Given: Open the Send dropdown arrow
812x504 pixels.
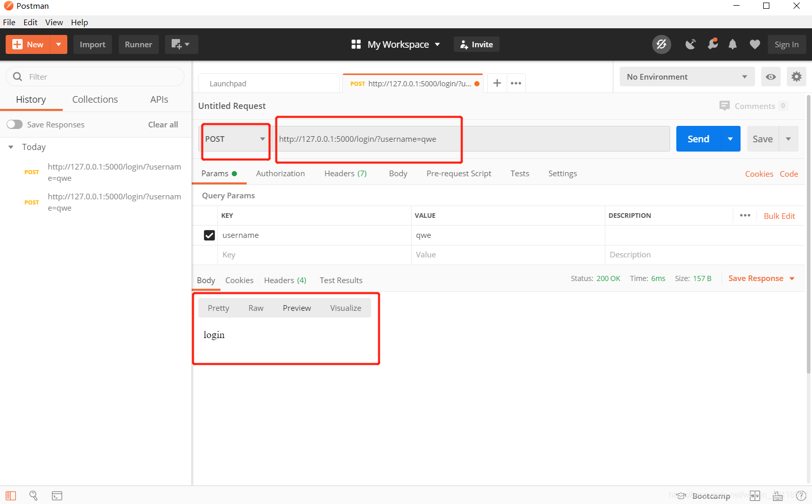Looking at the screenshot, I should (730, 139).
